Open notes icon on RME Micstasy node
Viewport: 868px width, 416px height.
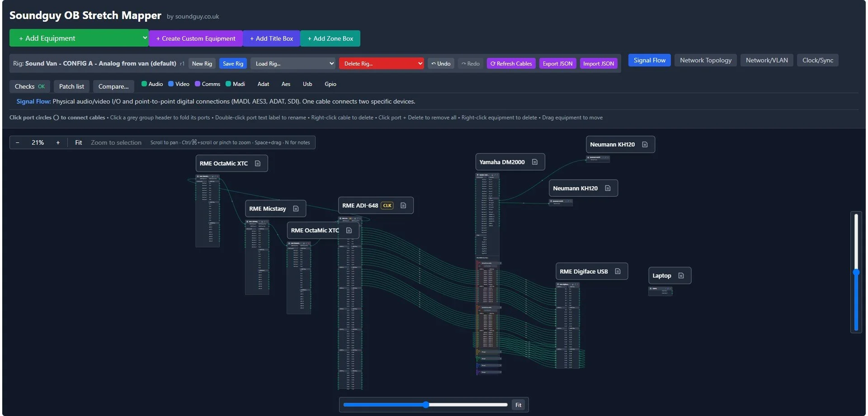[x=296, y=208]
